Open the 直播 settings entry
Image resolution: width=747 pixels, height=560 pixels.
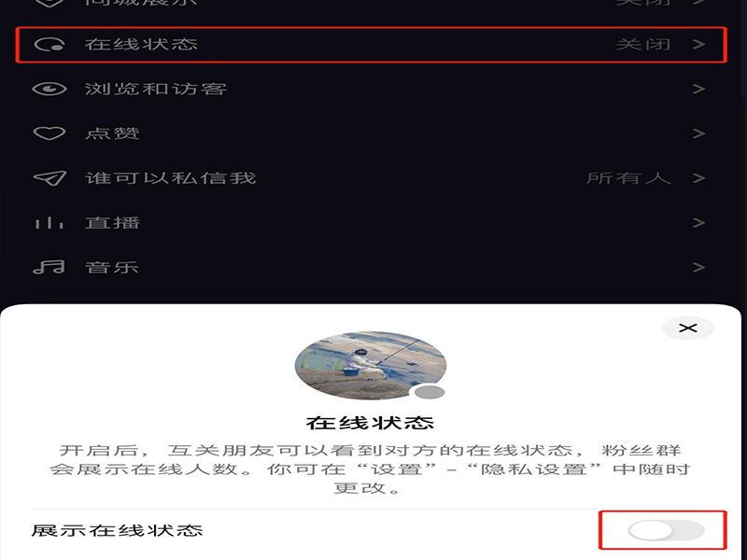pyautogui.click(x=372, y=222)
